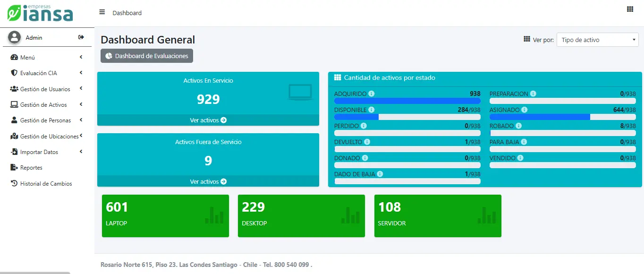Click the info icon beside ASIGNADO
Image resolution: width=644 pixels, height=274 pixels.
pyautogui.click(x=524, y=110)
